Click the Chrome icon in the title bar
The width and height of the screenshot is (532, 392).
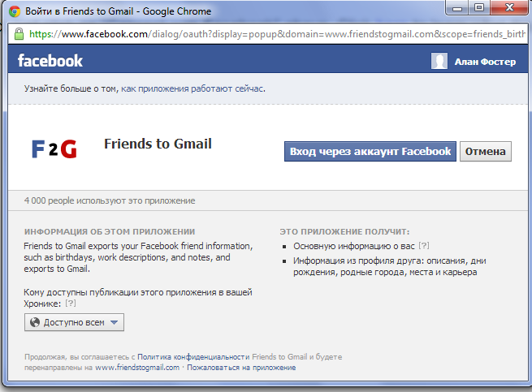(15, 11)
